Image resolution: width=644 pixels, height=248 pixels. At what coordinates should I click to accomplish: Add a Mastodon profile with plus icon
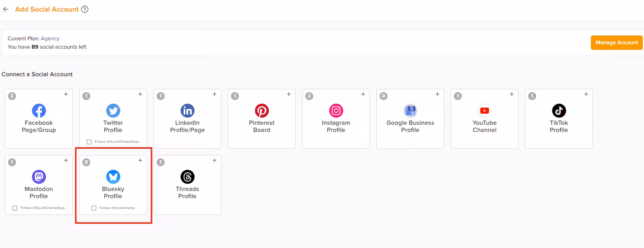[66, 160]
